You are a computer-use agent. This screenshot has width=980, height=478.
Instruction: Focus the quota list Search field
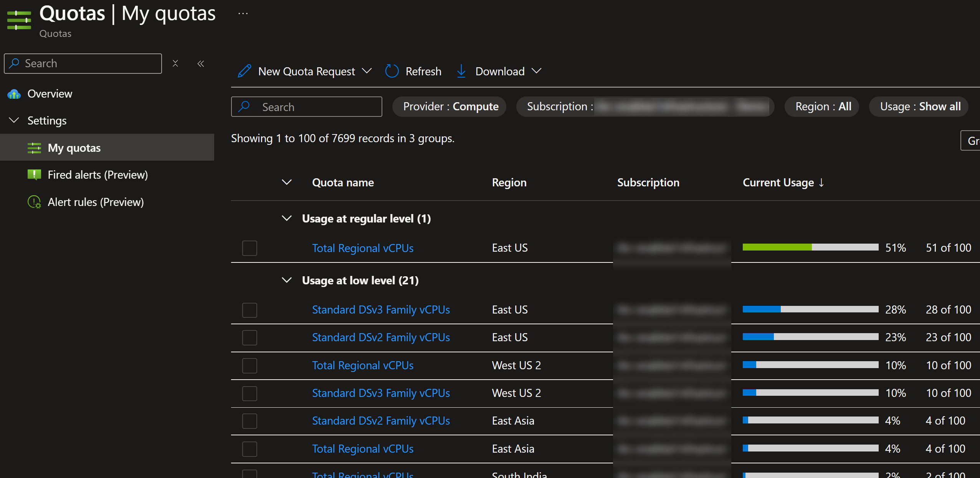(307, 106)
